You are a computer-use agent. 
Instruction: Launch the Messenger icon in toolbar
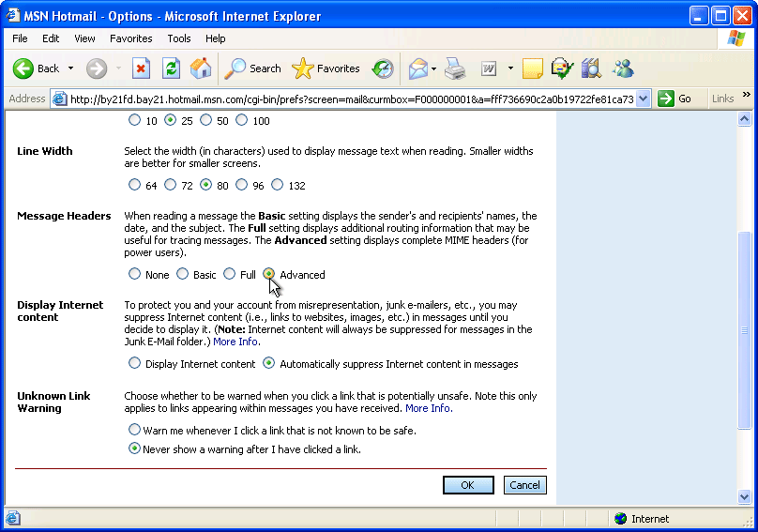click(x=622, y=68)
